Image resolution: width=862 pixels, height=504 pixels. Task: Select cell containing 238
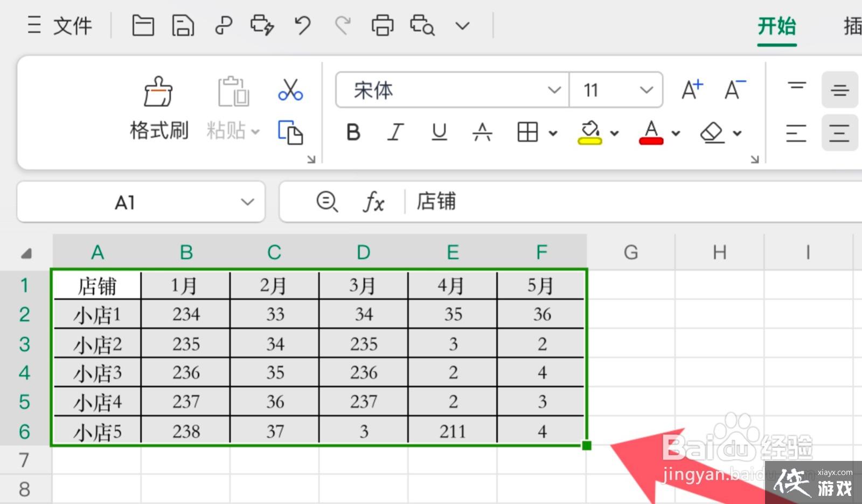pos(186,431)
